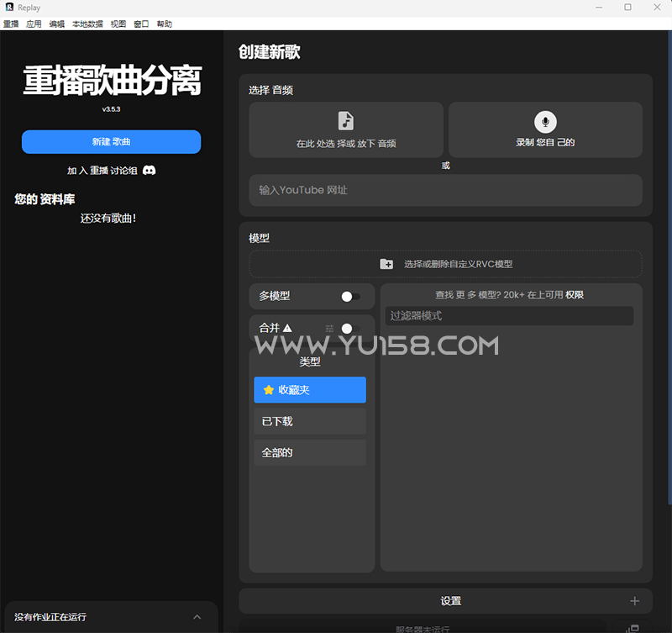This screenshot has width=672, height=633.
Task: Click the plus icon next to 设置
Action: coord(636,600)
